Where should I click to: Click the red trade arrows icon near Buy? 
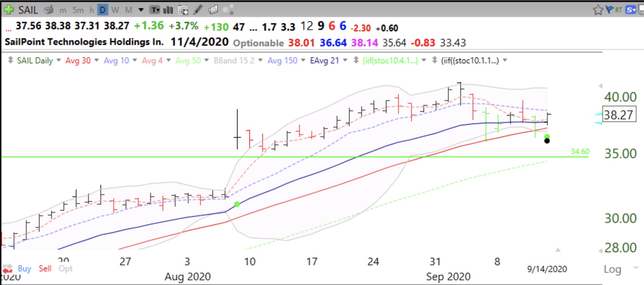pyautogui.click(x=8, y=269)
